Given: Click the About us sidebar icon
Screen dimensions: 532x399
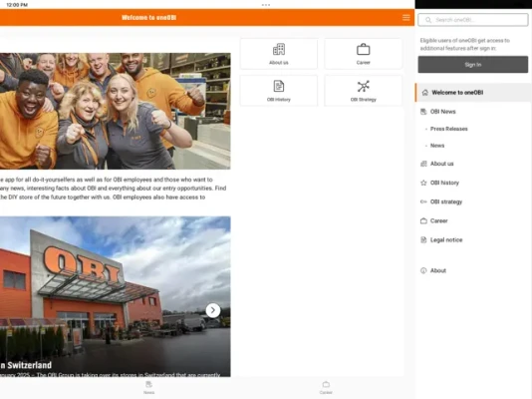Looking at the screenshot, I should pos(423,164).
